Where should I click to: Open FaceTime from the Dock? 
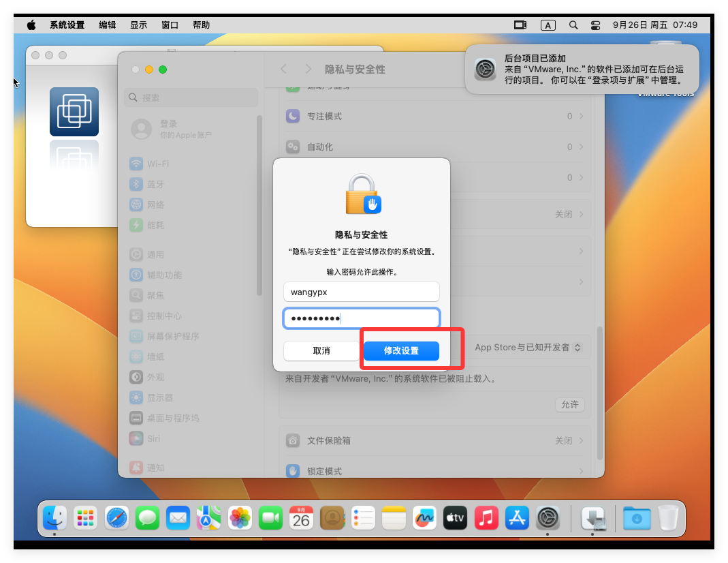pos(270,517)
